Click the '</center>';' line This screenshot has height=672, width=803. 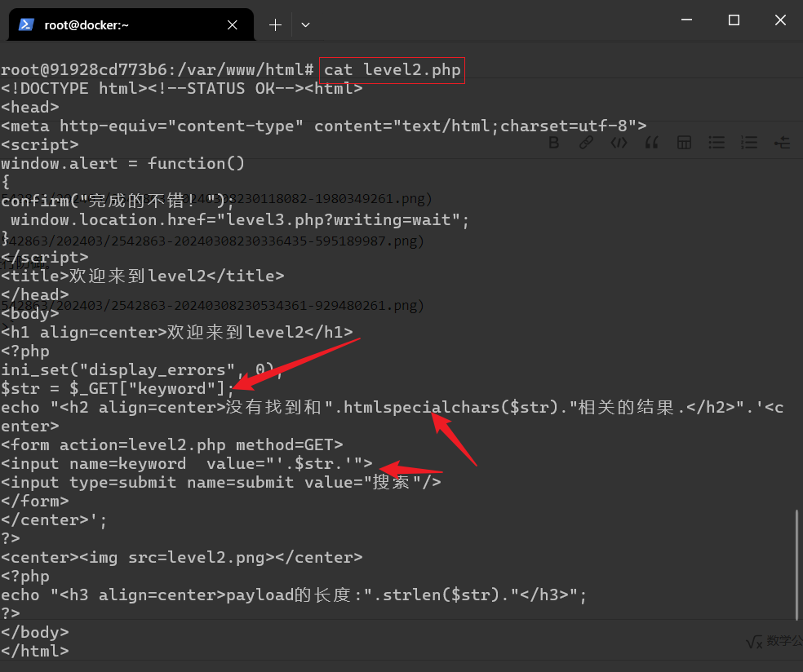tap(54, 520)
